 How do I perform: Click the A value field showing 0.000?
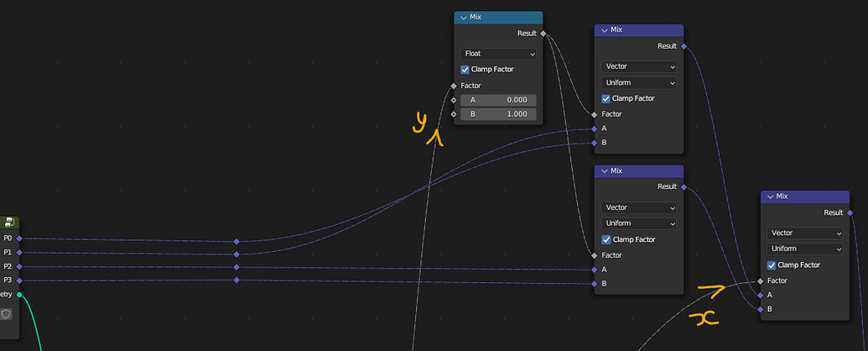pos(498,101)
